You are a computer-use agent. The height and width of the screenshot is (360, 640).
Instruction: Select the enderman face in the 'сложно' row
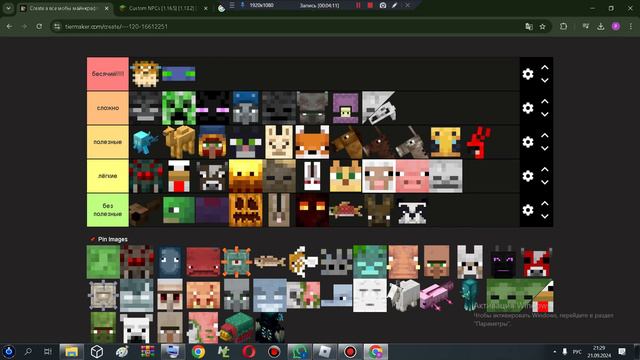[x=212, y=108]
